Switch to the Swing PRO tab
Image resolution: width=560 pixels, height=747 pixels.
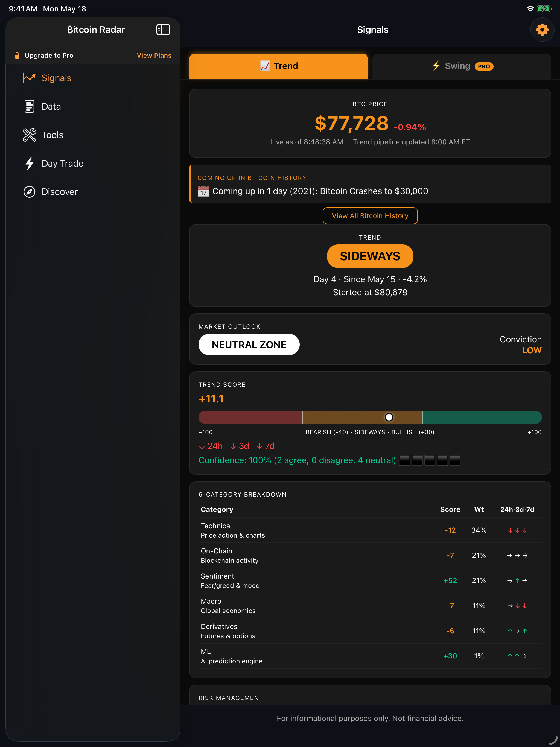(x=462, y=66)
